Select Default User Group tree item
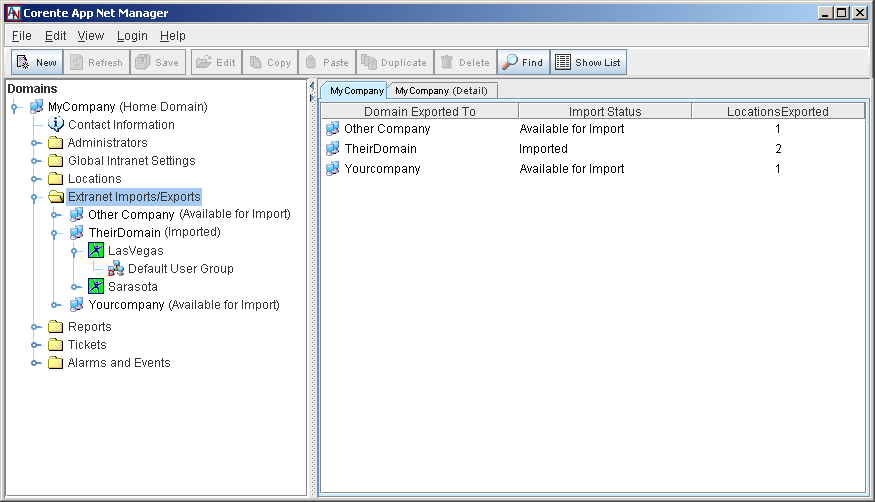Image resolution: width=875 pixels, height=502 pixels. tap(181, 268)
